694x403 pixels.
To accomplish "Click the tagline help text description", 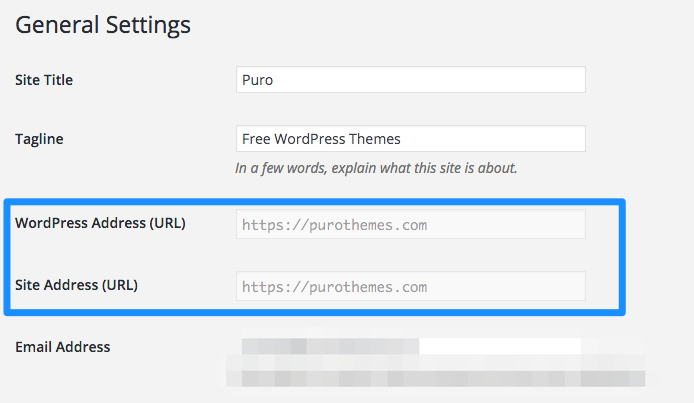I will pos(376,168).
